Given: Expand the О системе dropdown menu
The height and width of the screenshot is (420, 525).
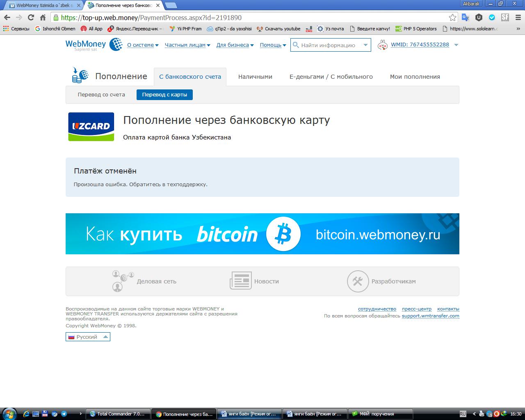Looking at the screenshot, I should pyautogui.click(x=142, y=45).
